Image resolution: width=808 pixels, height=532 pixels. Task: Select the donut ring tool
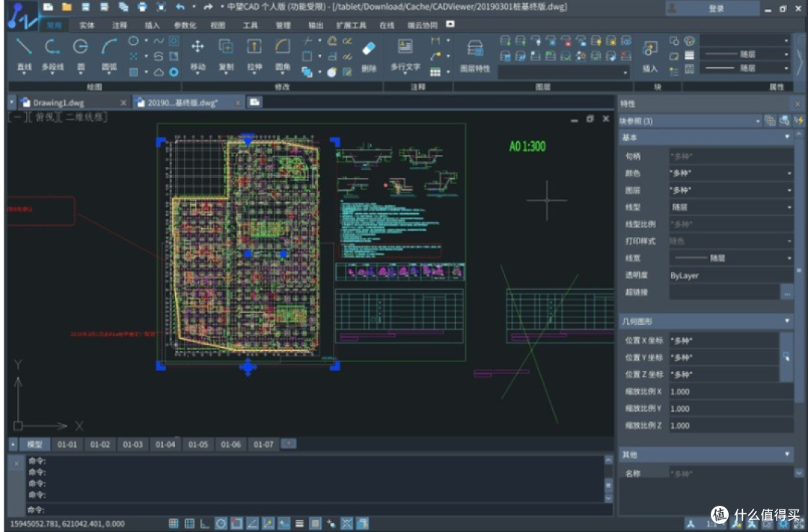174,72
